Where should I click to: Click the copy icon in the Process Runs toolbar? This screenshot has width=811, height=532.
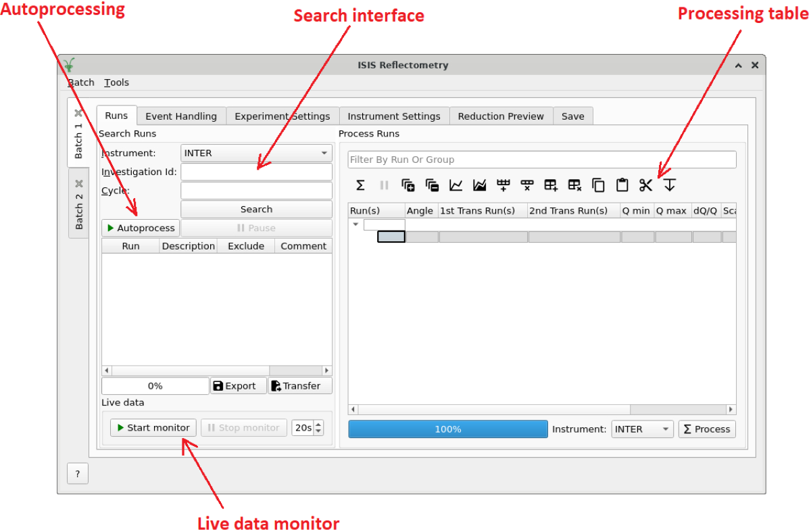598,185
